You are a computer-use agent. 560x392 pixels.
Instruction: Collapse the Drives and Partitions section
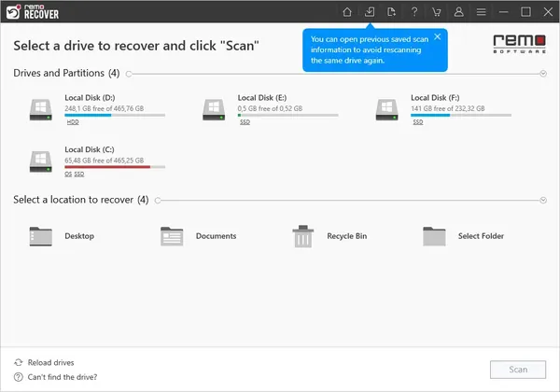(x=543, y=74)
